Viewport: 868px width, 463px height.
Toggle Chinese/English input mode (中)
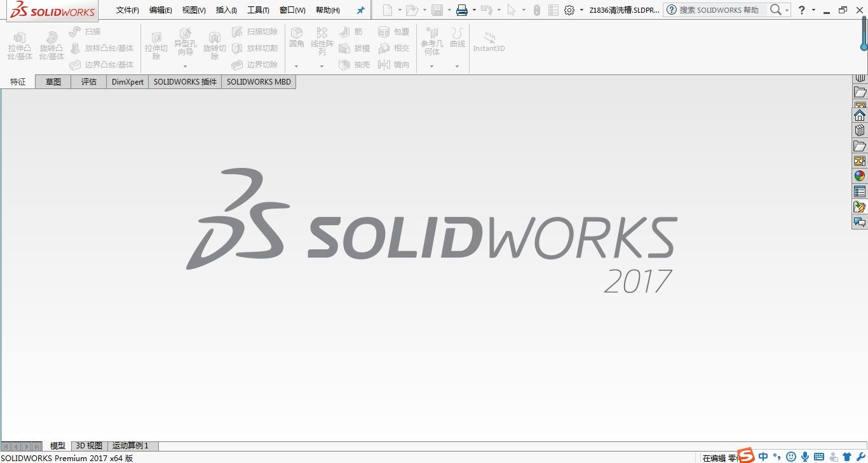click(763, 457)
